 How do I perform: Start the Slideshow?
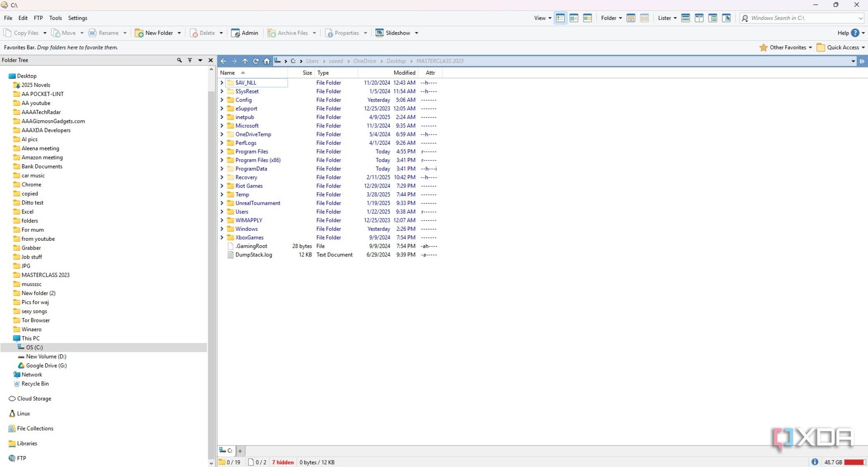point(393,33)
